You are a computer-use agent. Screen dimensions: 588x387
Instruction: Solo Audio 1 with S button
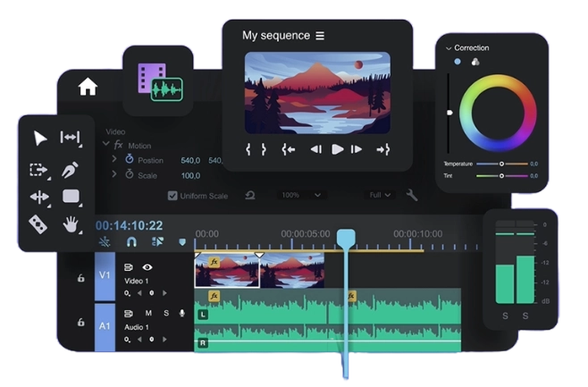pyautogui.click(x=166, y=313)
